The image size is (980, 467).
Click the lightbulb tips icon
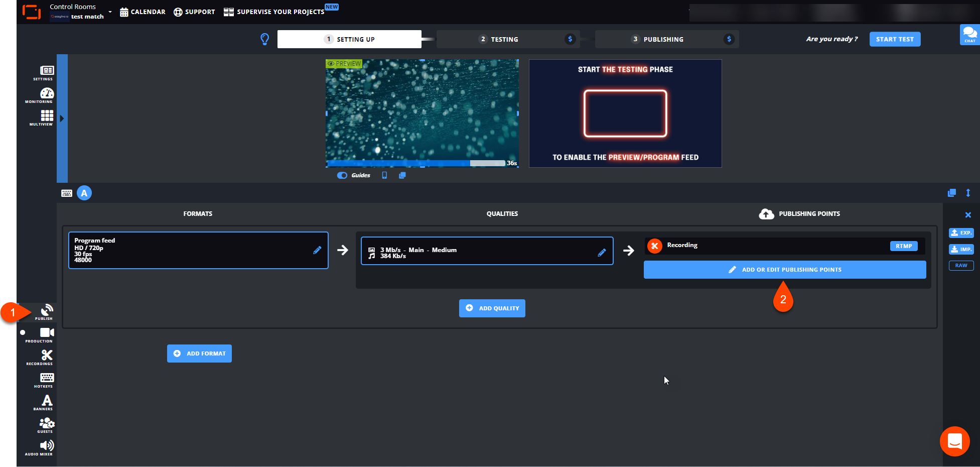pyautogui.click(x=265, y=39)
